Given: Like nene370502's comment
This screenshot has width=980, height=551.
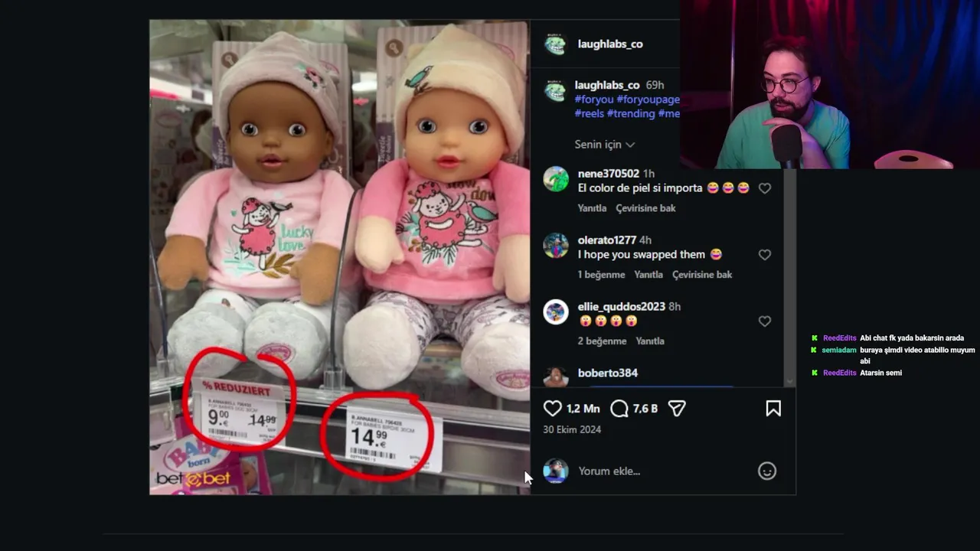Looking at the screenshot, I should click(x=764, y=188).
